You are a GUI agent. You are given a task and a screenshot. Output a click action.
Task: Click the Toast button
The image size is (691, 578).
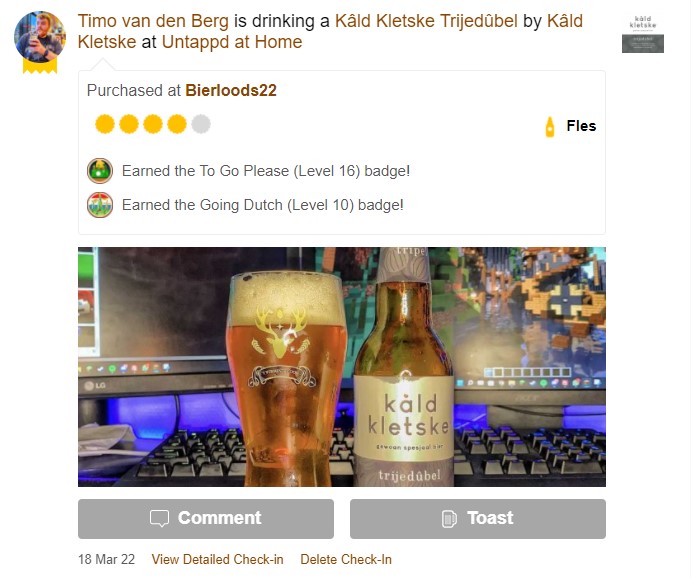pyautogui.click(x=478, y=519)
